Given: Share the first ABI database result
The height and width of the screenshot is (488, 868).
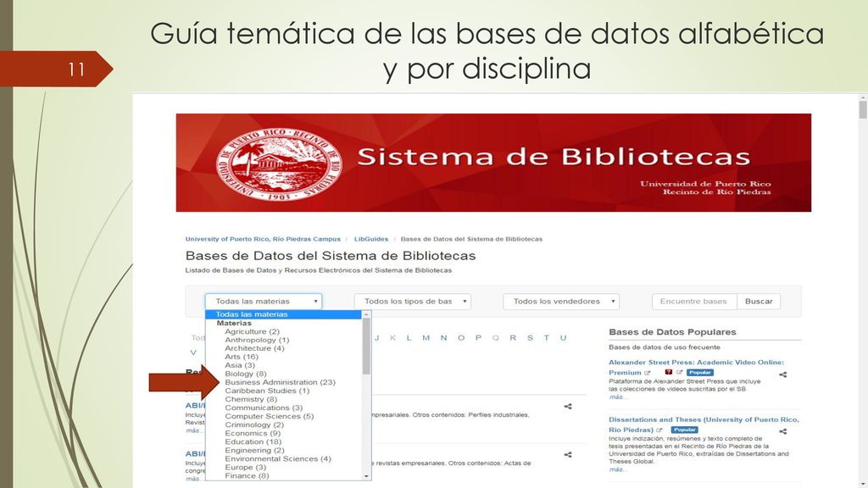Looking at the screenshot, I should click(567, 406).
